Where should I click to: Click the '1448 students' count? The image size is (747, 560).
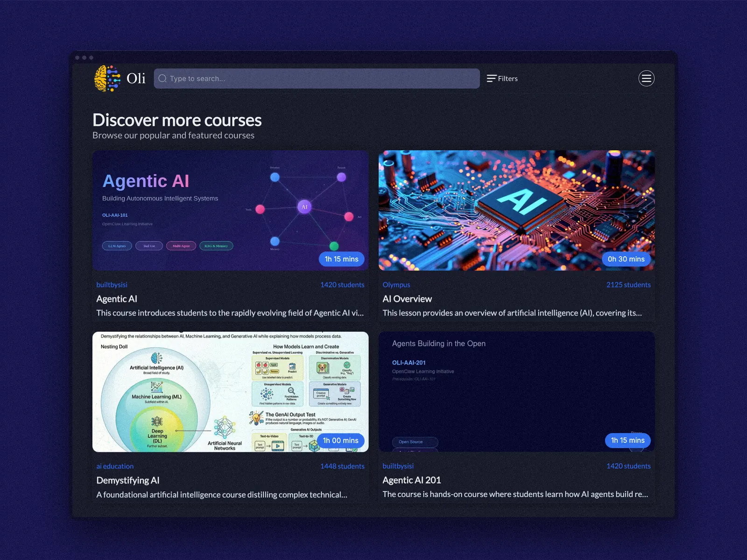[x=342, y=466]
